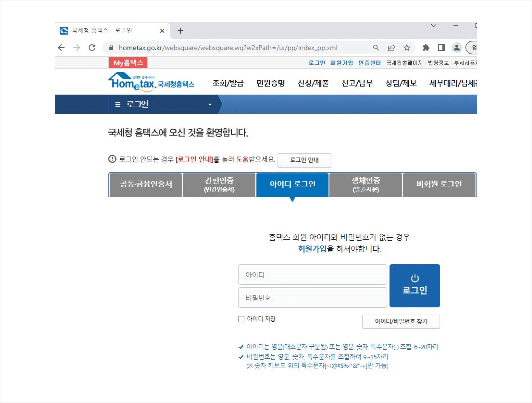
Task: Open the tab search chevron
Action: point(434,26)
